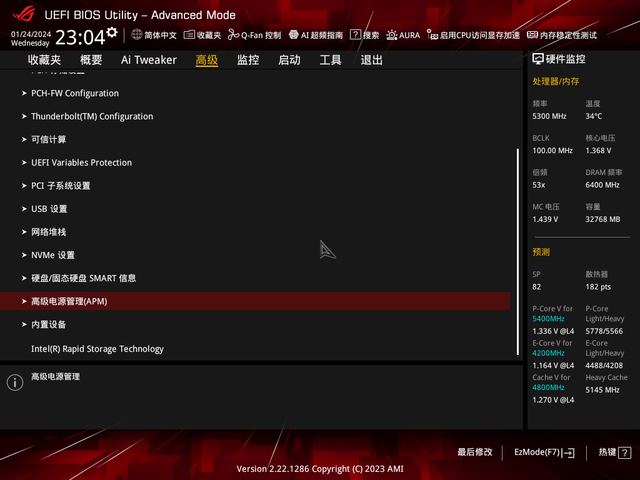This screenshot has height=480, width=640.
Task: Click the 4800MHz Cache value
Action: 548,387
